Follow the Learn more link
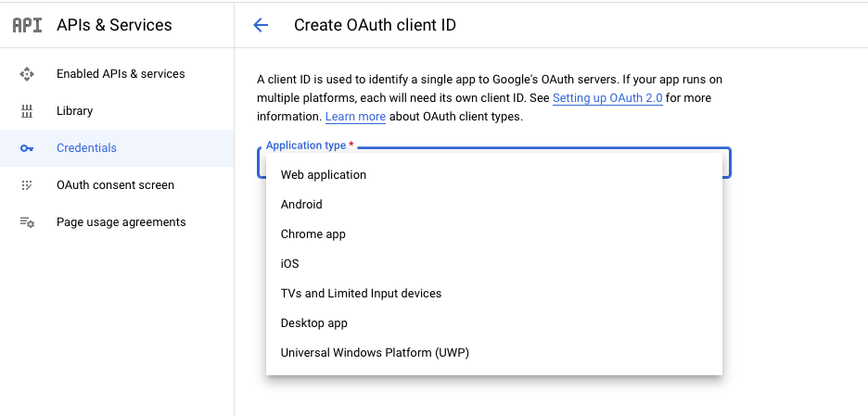 [355, 117]
